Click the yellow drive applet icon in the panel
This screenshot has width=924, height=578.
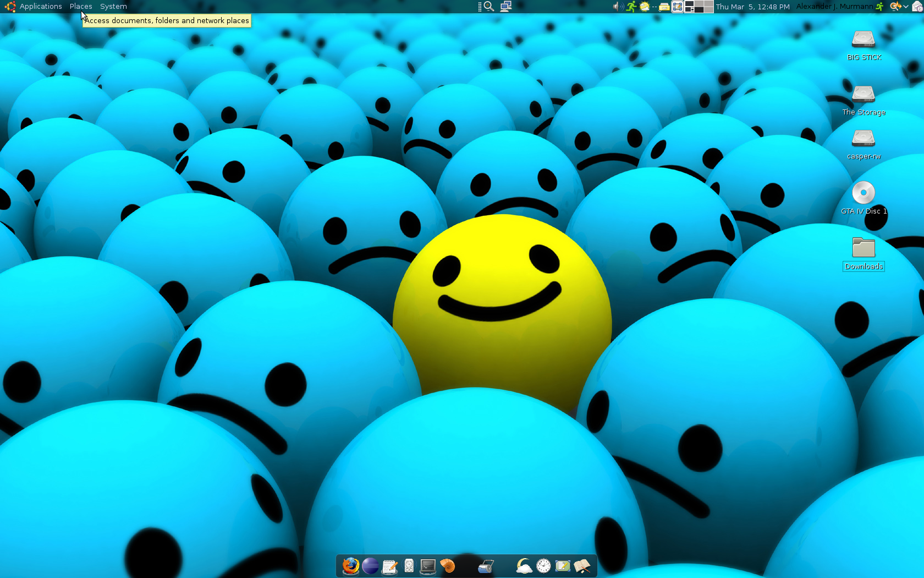664,7
